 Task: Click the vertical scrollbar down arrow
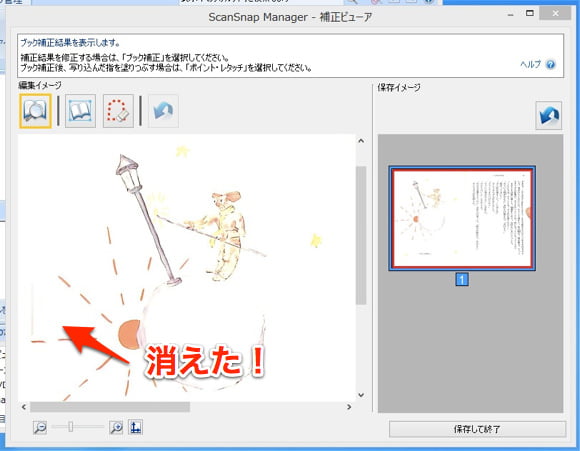[361, 395]
